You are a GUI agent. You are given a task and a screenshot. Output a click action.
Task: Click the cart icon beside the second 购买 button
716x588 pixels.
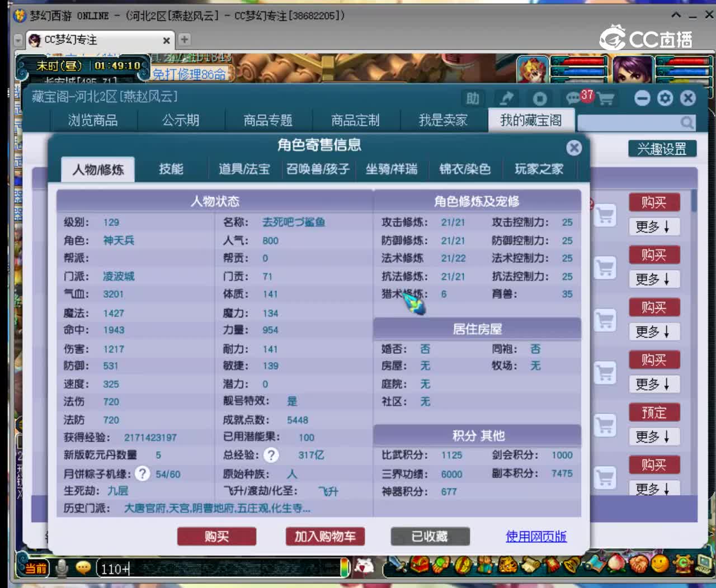pyautogui.click(x=605, y=268)
